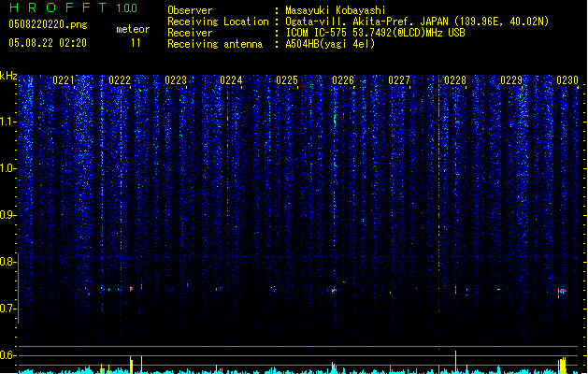Click the kHz axis unit label
Image resolution: width=588 pixels, height=374 pixels.
pyautogui.click(x=8, y=76)
